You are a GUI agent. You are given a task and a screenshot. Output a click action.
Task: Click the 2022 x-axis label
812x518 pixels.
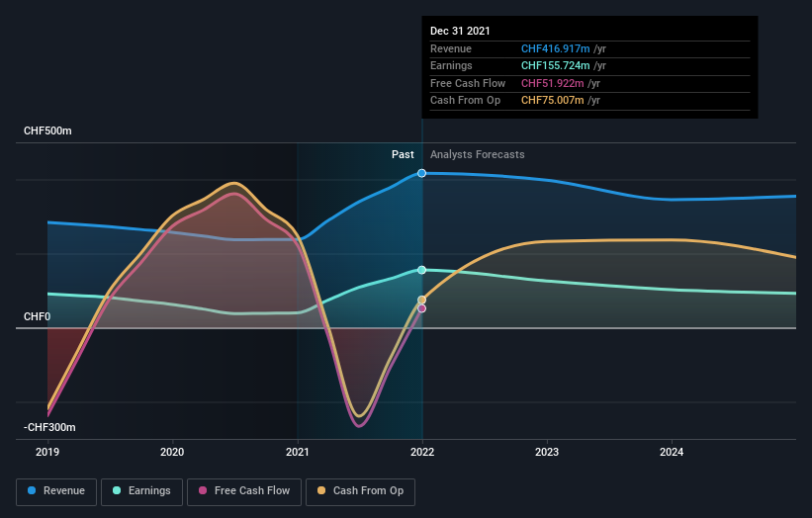pos(422,453)
